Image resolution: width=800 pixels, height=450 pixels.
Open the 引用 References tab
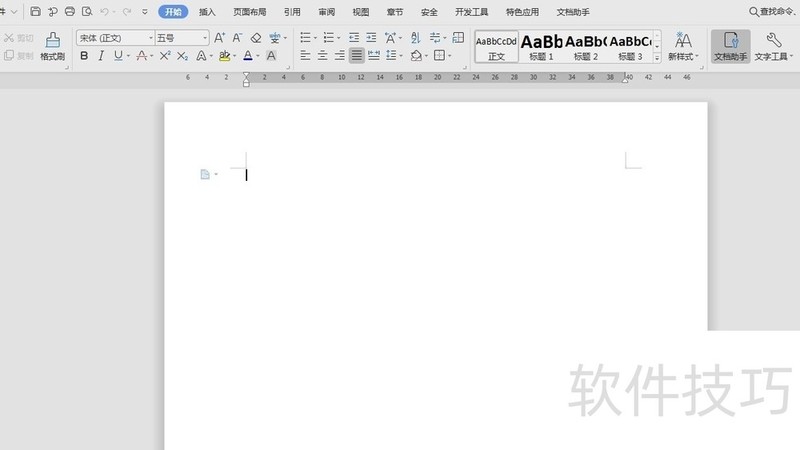[x=292, y=12]
